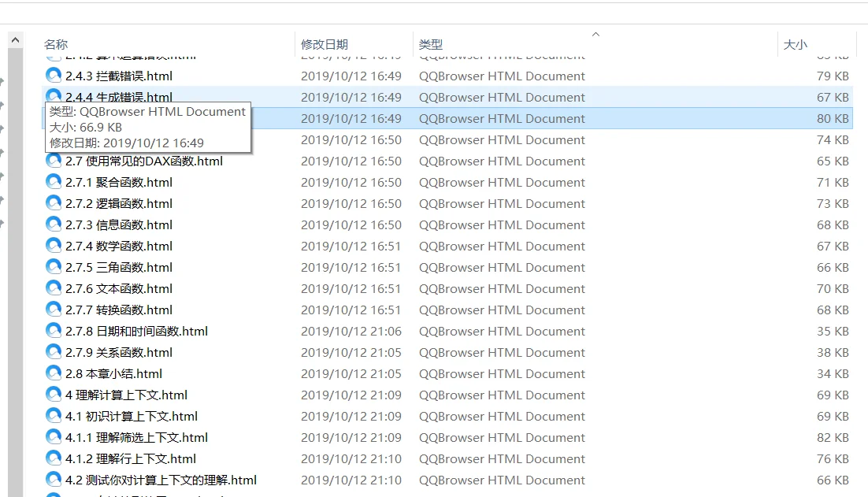Select the file name 4.1.2 理解行上下文.html
This screenshot has height=497, width=868.
(131, 459)
